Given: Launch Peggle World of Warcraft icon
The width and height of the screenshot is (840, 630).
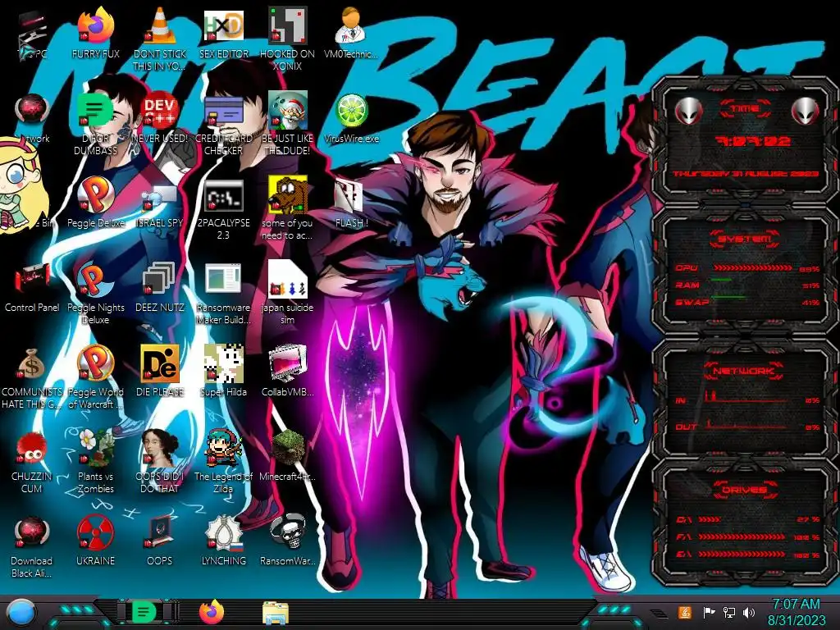Looking at the screenshot, I should point(95,364).
